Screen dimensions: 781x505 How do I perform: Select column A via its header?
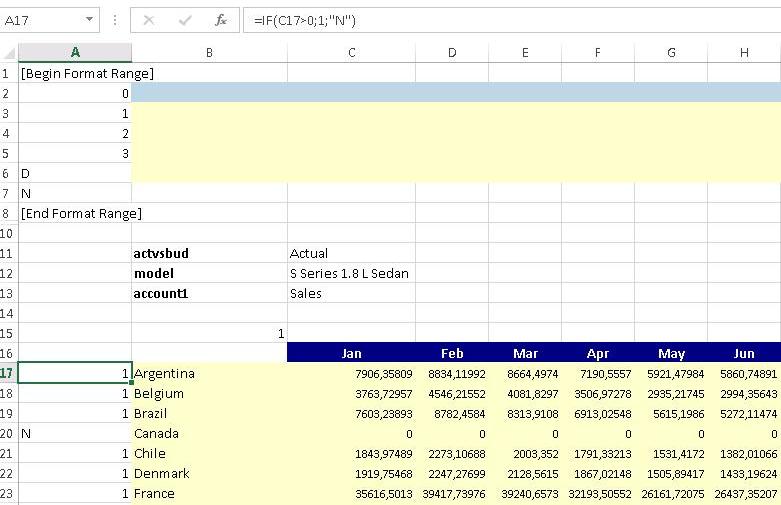point(75,53)
